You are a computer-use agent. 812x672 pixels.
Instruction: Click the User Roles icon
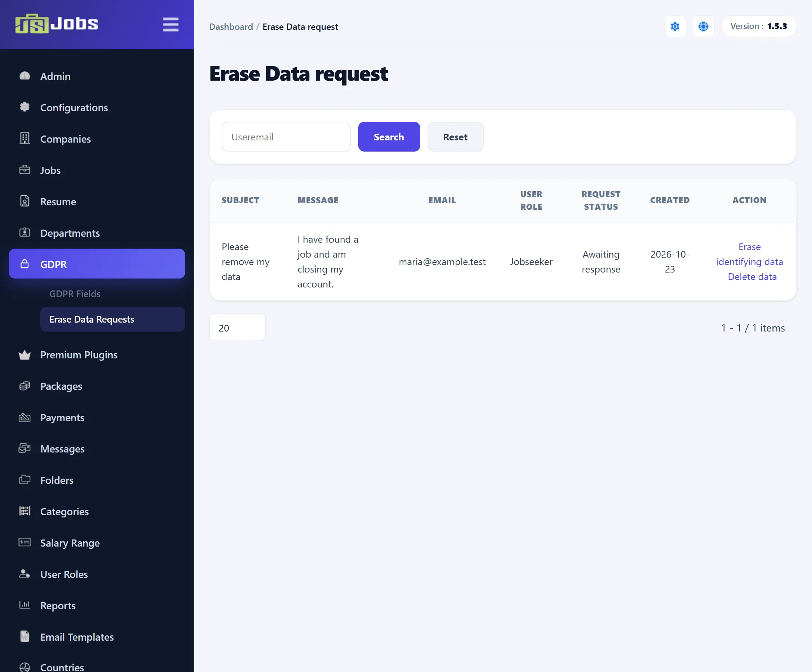tap(25, 574)
